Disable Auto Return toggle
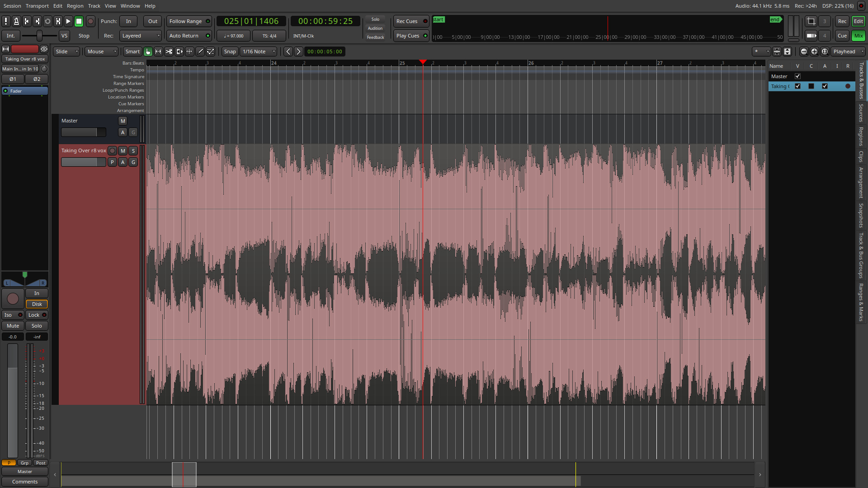Viewport: 868px width, 488px height. click(x=189, y=36)
